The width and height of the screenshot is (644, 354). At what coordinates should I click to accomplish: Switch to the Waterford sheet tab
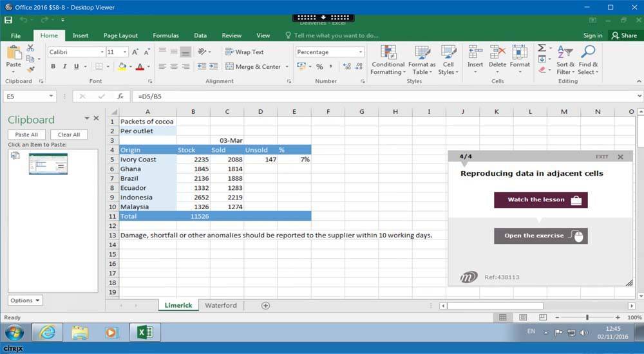point(220,306)
